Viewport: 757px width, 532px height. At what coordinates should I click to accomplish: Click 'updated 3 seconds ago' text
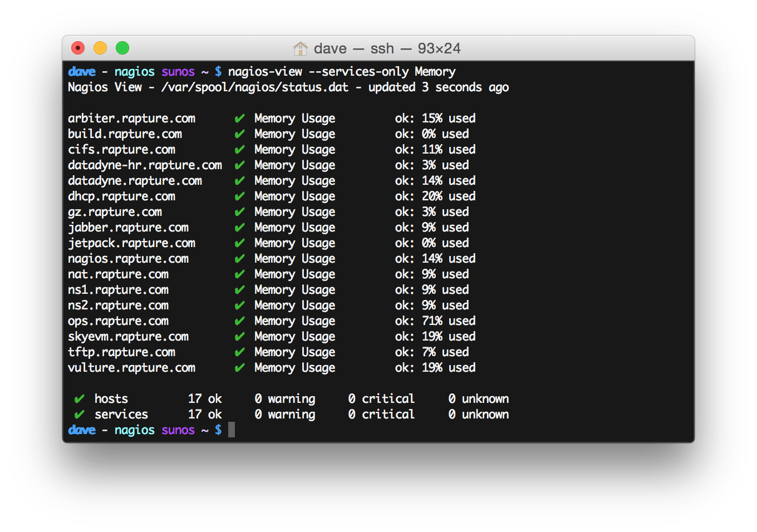click(439, 87)
